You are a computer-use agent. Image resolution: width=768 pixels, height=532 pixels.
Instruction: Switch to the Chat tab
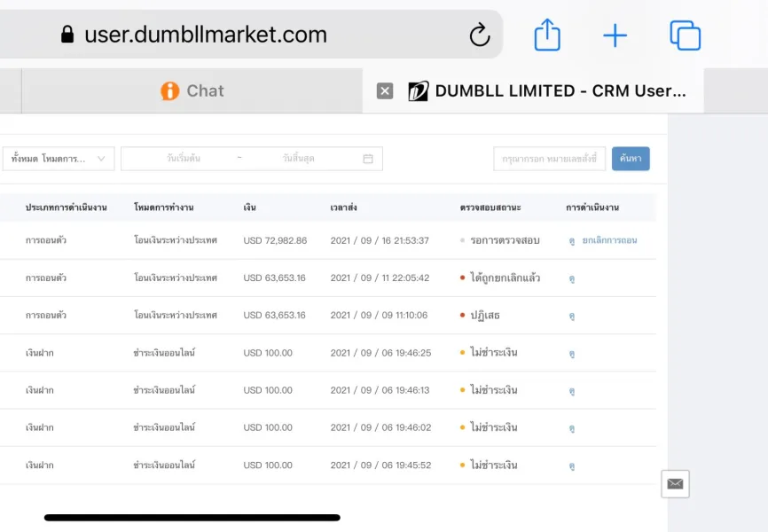pos(192,90)
